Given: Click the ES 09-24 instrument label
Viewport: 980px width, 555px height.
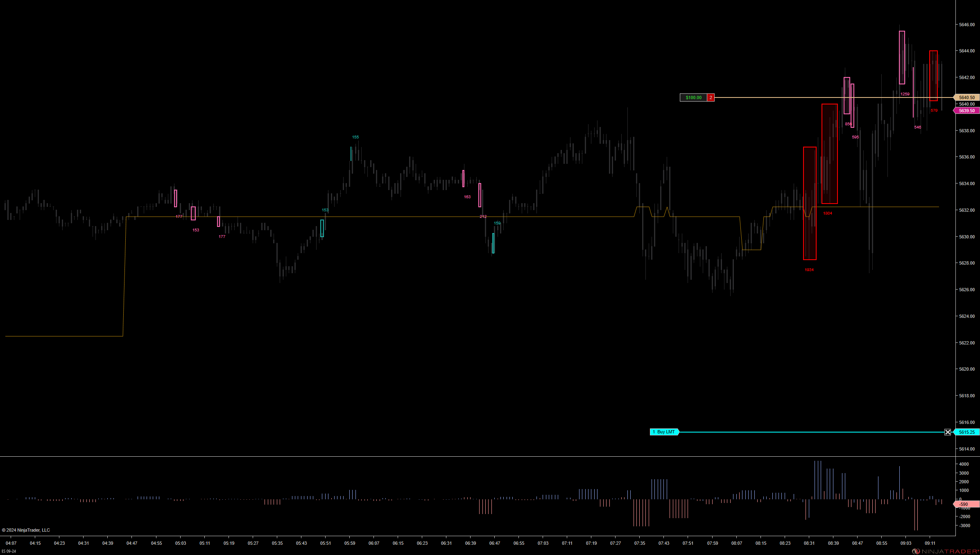Looking at the screenshot, I should point(9,551).
